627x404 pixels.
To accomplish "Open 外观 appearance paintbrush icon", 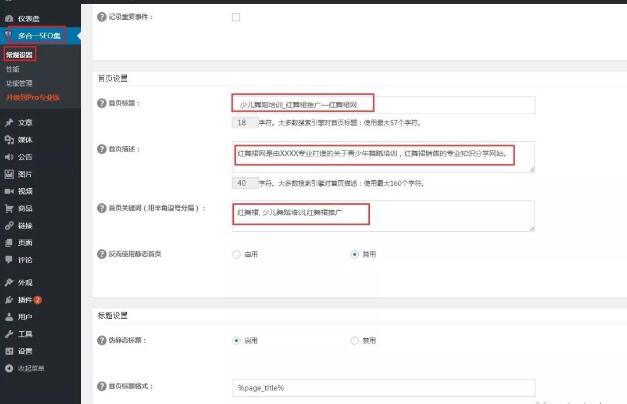I will (9, 282).
